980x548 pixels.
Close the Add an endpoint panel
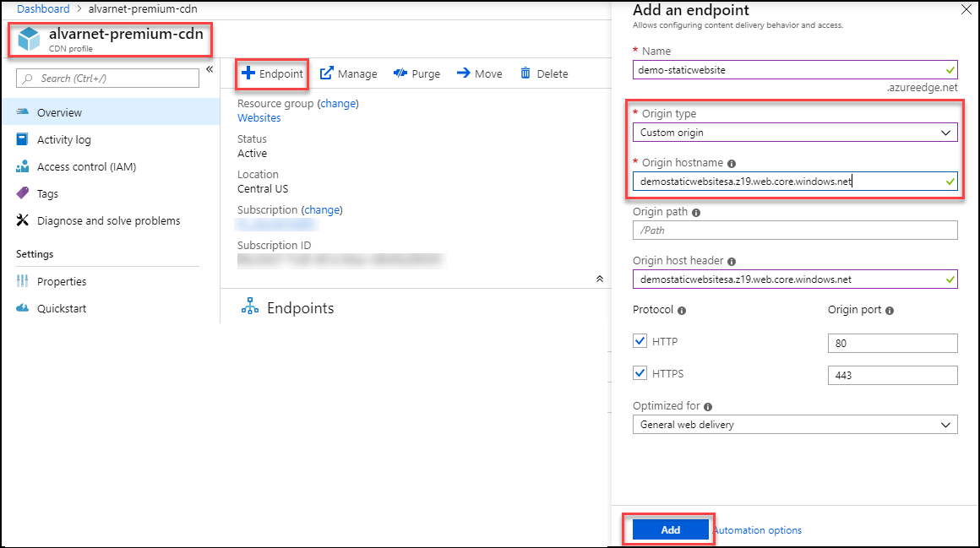966,10
